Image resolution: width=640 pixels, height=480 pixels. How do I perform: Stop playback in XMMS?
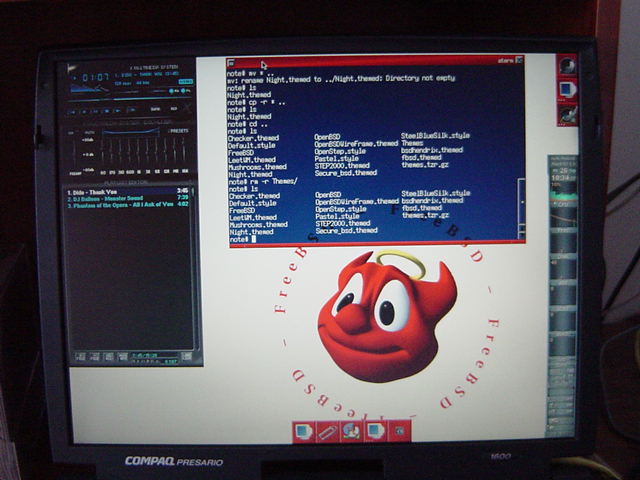coord(107,111)
